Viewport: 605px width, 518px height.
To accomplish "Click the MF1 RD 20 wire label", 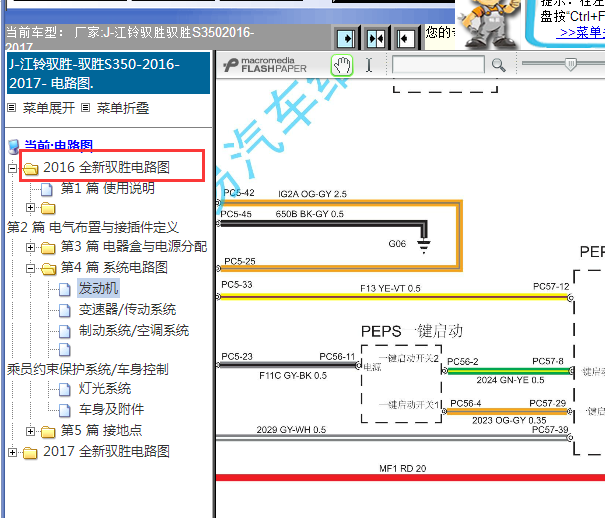I will [x=402, y=469].
